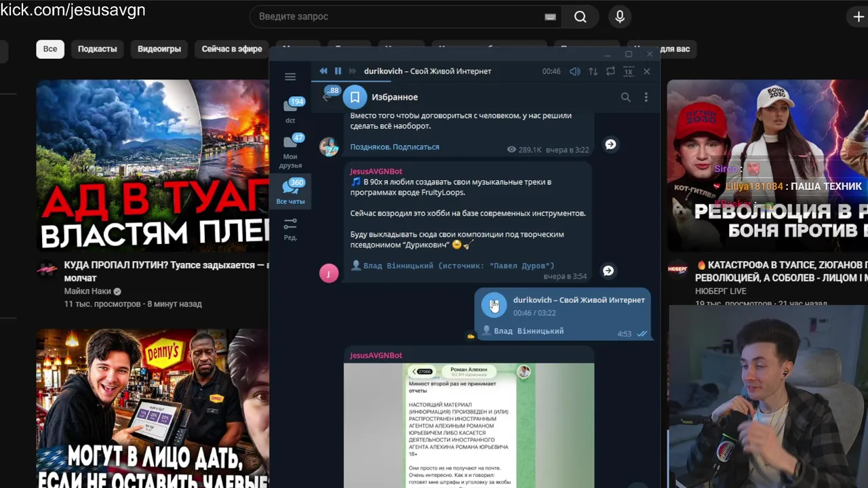
Task: Select the Сейчас в эфире filter chip
Action: coord(232,49)
